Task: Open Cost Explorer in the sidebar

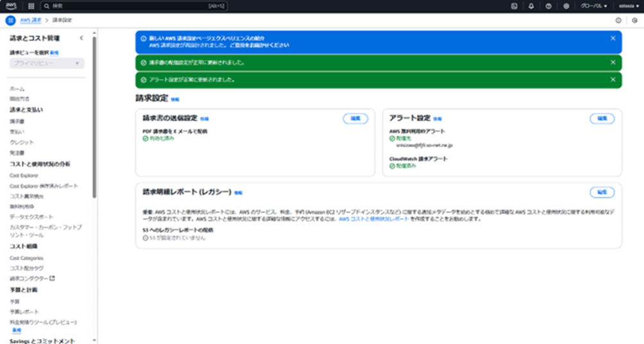Action: click(x=24, y=175)
